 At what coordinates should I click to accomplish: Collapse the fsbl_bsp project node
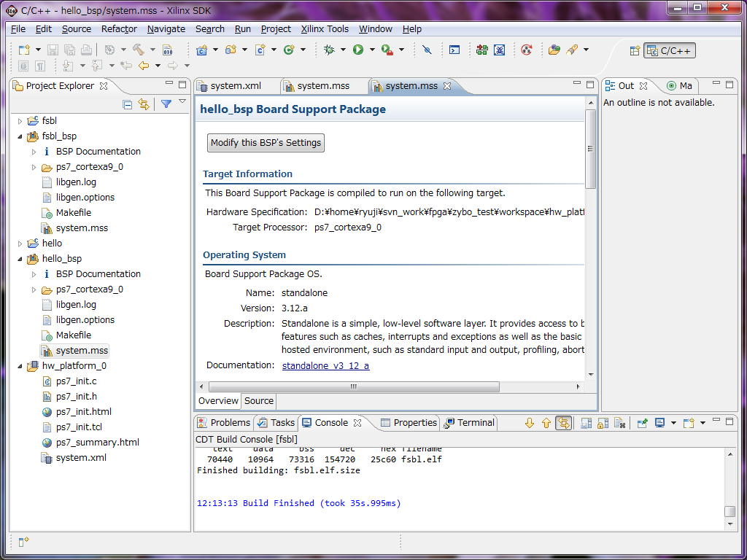pyautogui.click(x=20, y=136)
